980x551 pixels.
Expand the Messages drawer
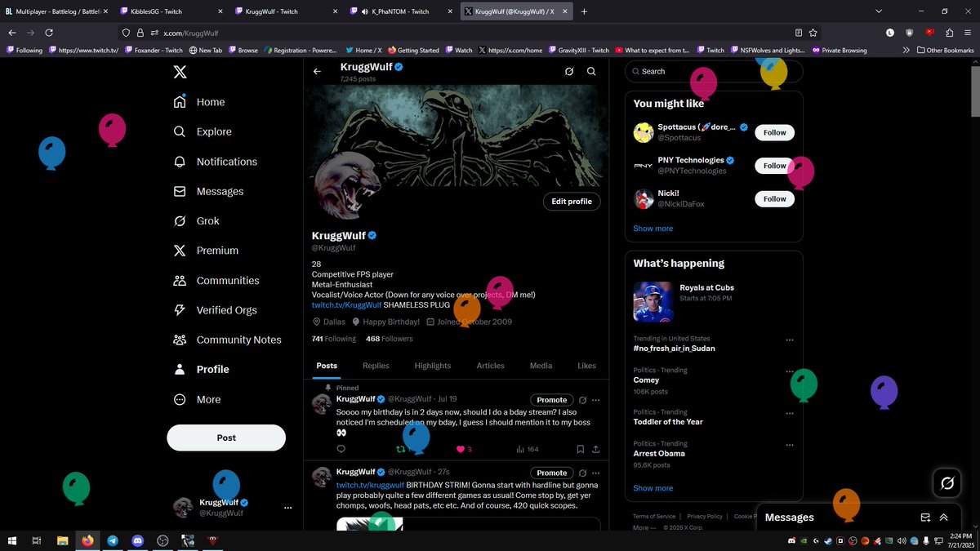coord(944,517)
